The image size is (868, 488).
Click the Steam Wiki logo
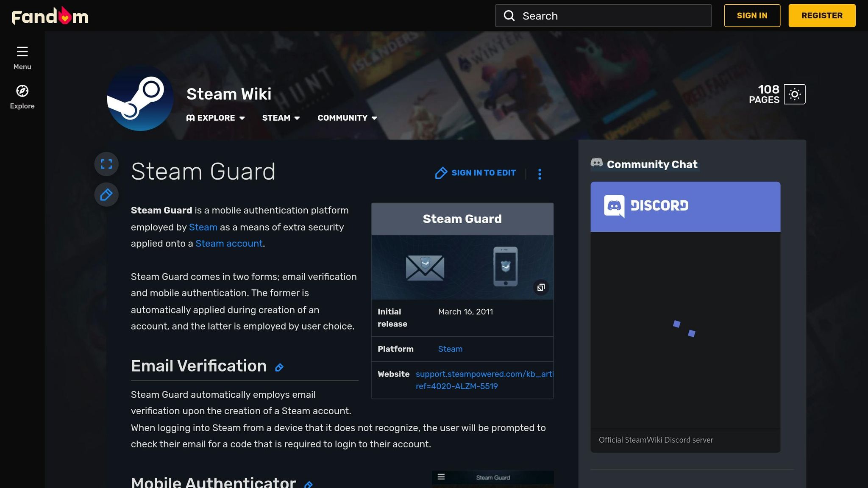(140, 98)
